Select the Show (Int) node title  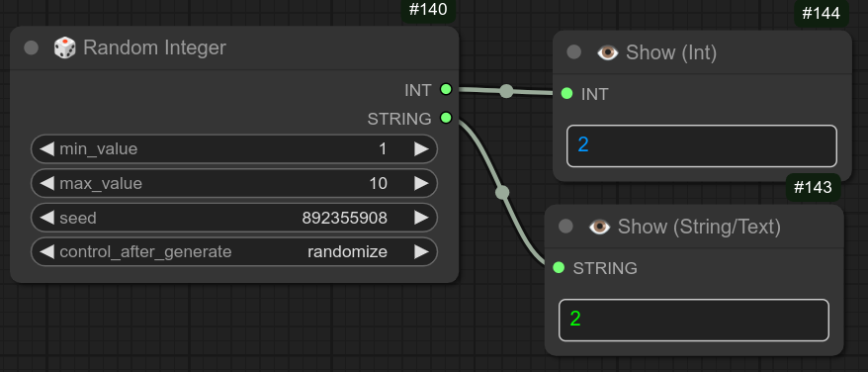click(671, 52)
